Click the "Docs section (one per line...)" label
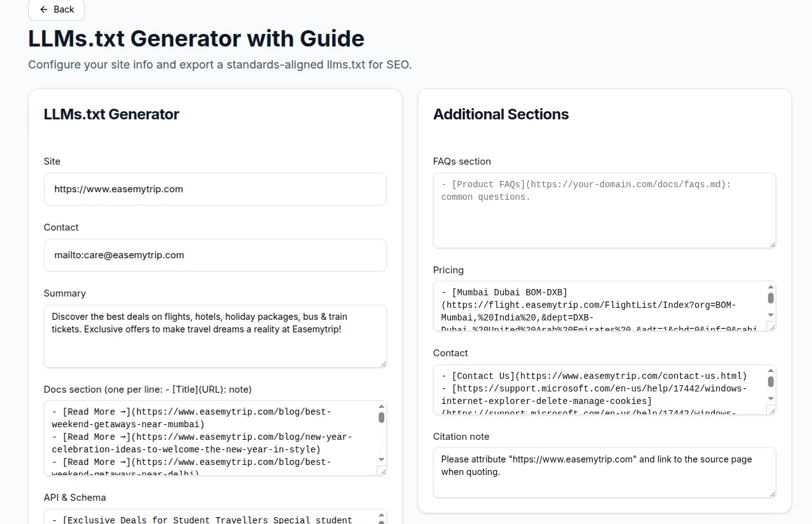This screenshot has height=524, width=812. 148,390
